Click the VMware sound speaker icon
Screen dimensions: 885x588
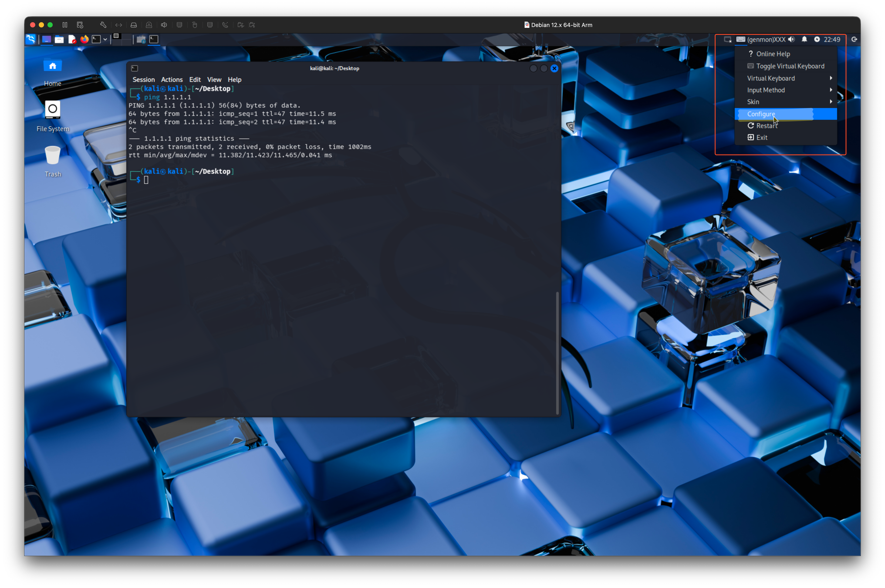point(164,25)
